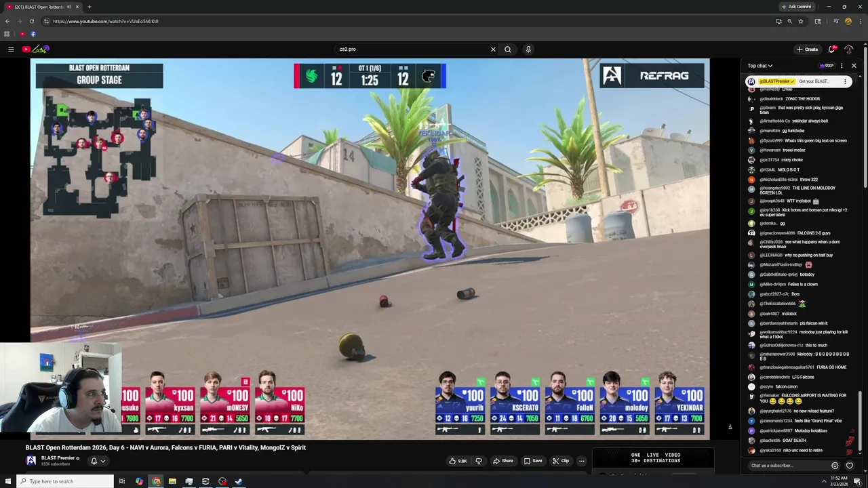Screen dimensions: 868x488
Task: Click chat message 'crazy choke'
Action: click(x=792, y=160)
